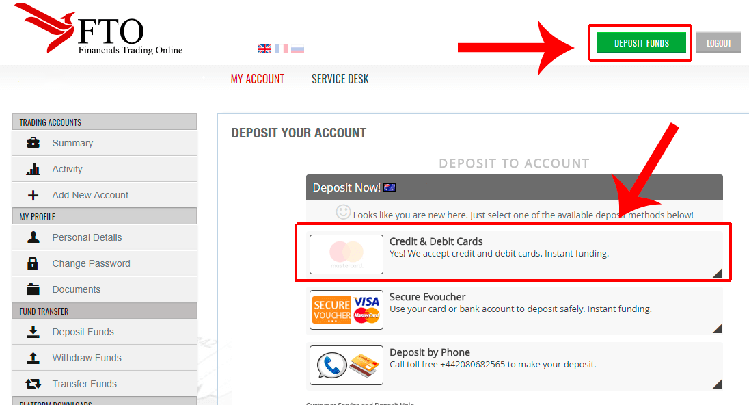Switch language with the UK flag

point(264,48)
